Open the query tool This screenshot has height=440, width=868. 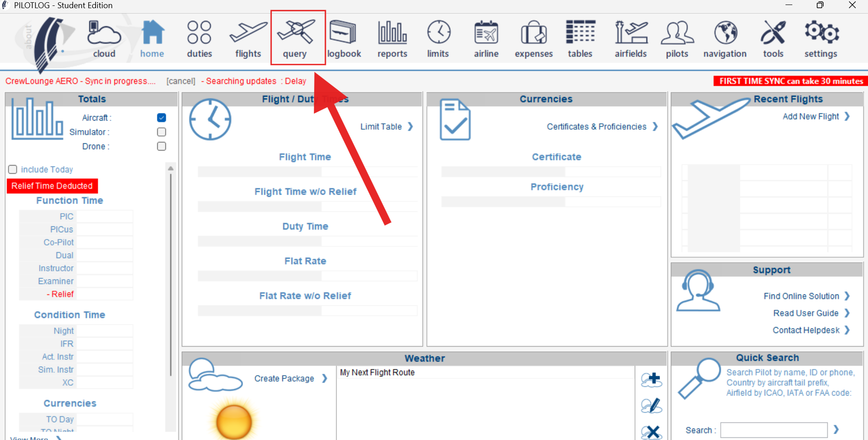(x=296, y=39)
